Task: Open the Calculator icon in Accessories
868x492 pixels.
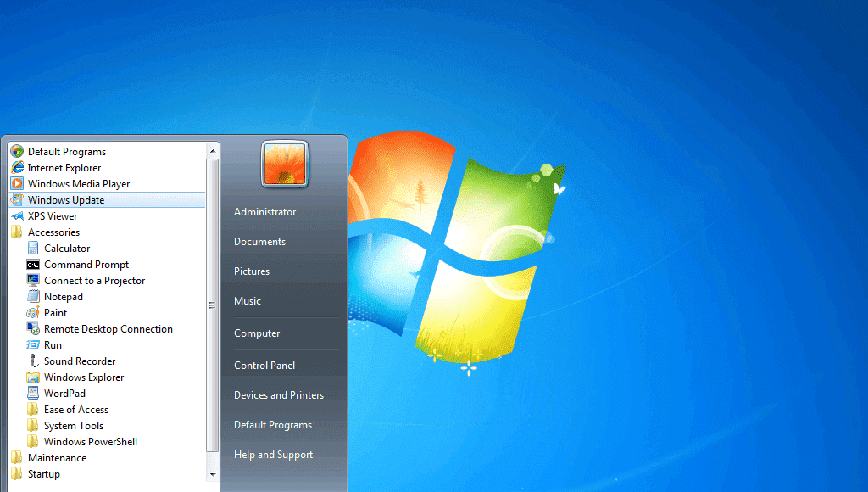Action: [x=33, y=249]
